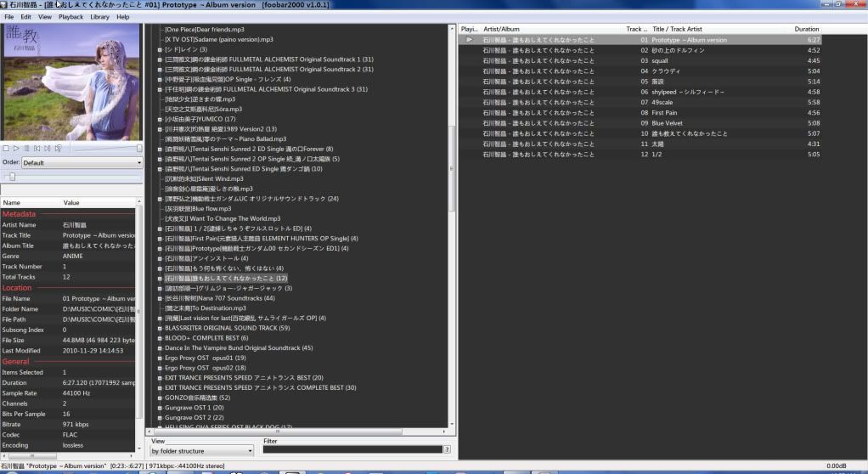
Task: Expand the BLASSREITER ORIGINAL SOUND TRACK folder
Action: pos(160,328)
